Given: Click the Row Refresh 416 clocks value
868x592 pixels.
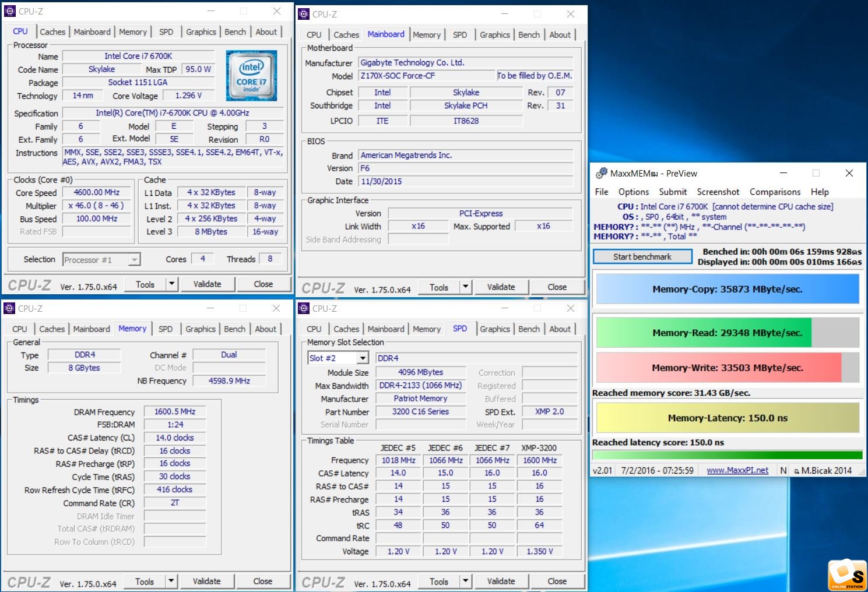Looking at the screenshot, I should tap(175, 489).
